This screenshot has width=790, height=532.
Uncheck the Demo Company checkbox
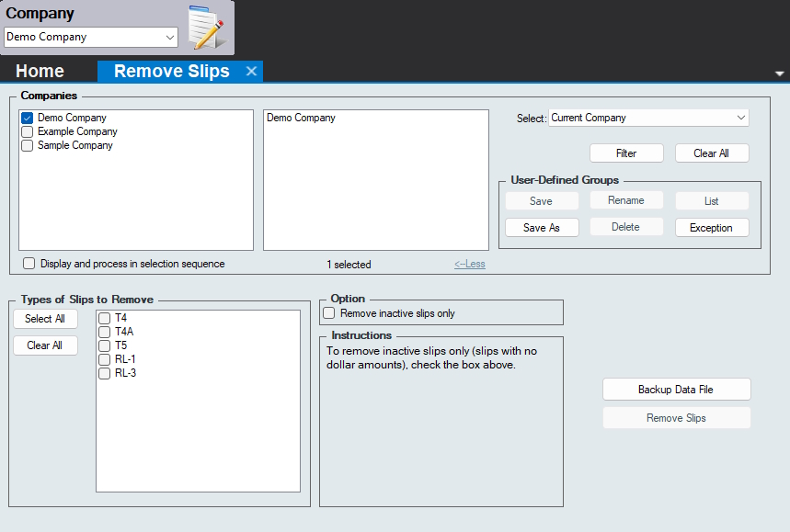[28, 118]
